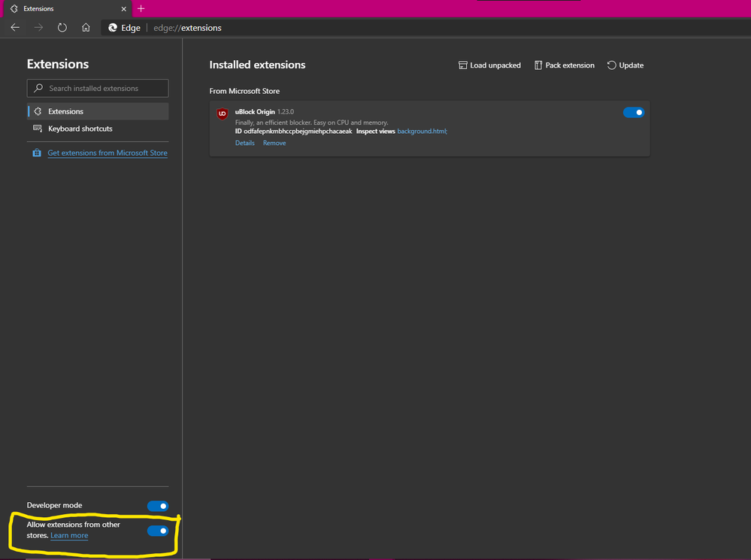Click the uBlock Origin shield icon
The width and height of the screenshot is (751, 560).
(x=223, y=114)
